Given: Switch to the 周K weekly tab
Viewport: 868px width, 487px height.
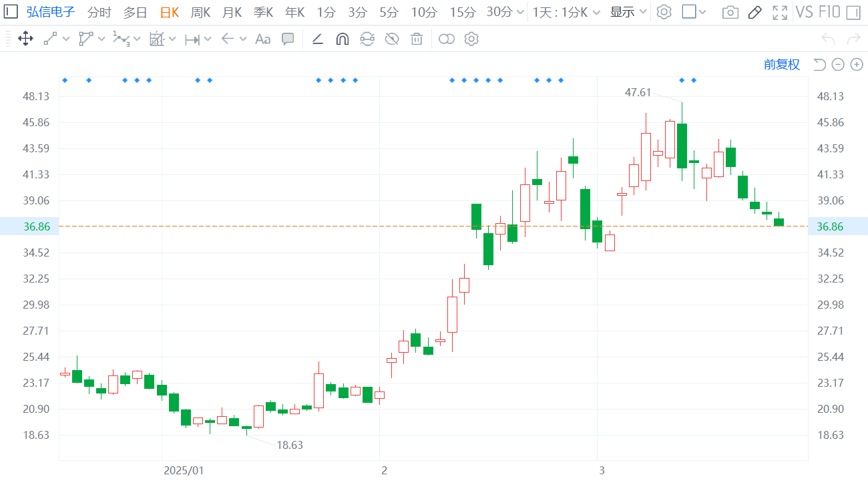Looking at the screenshot, I should [200, 12].
